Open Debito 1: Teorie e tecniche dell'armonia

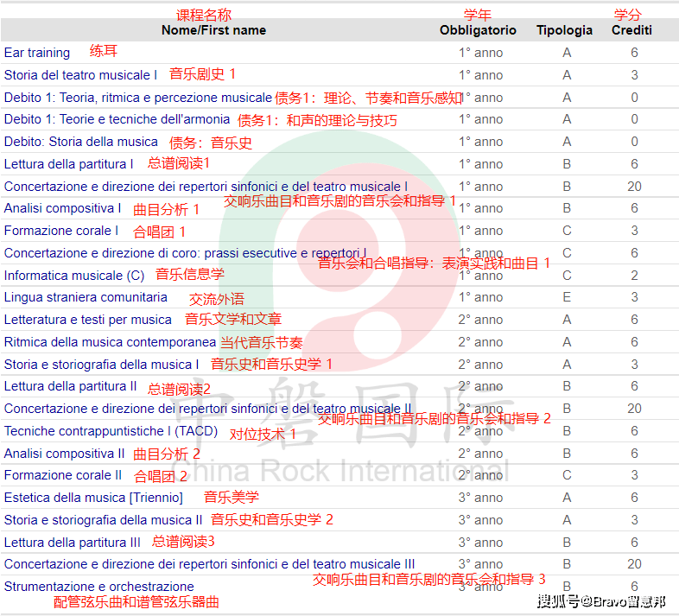(117, 119)
